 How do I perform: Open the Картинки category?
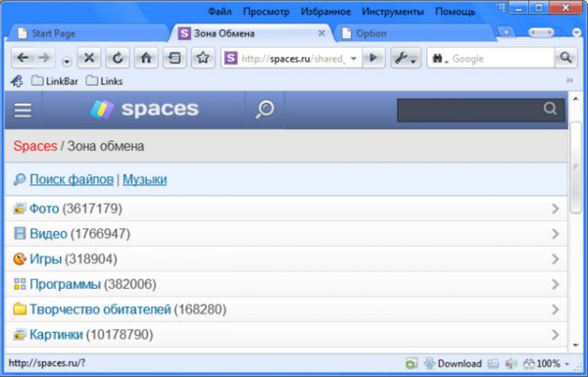[286, 335]
